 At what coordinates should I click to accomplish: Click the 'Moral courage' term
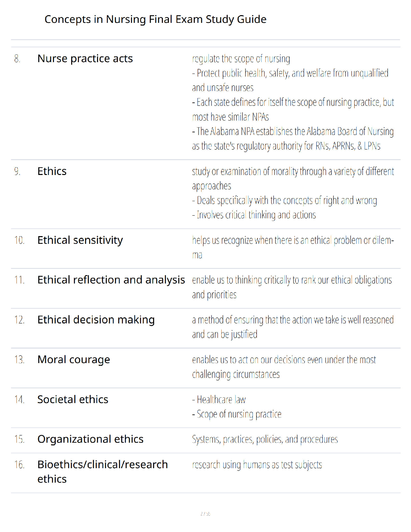(74, 360)
